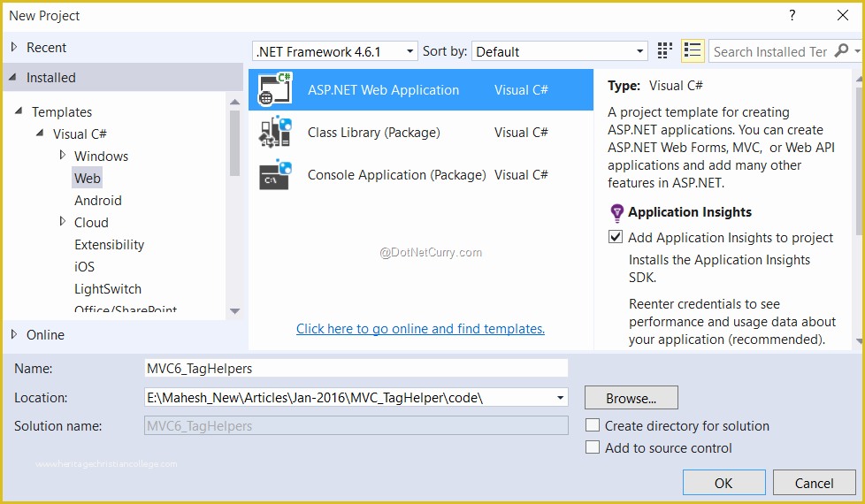Click the Browse... button
This screenshot has height=504, width=865.
[x=632, y=398]
